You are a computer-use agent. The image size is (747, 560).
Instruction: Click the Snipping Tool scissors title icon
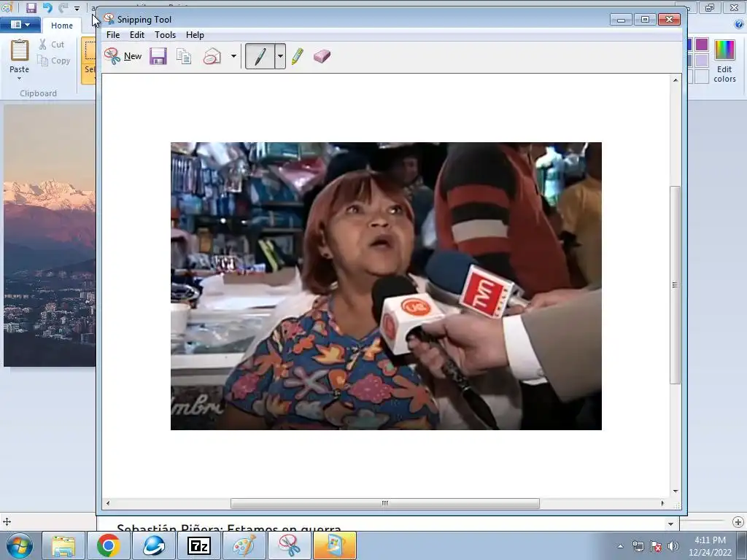pyautogui.click(x=109, y=19)
